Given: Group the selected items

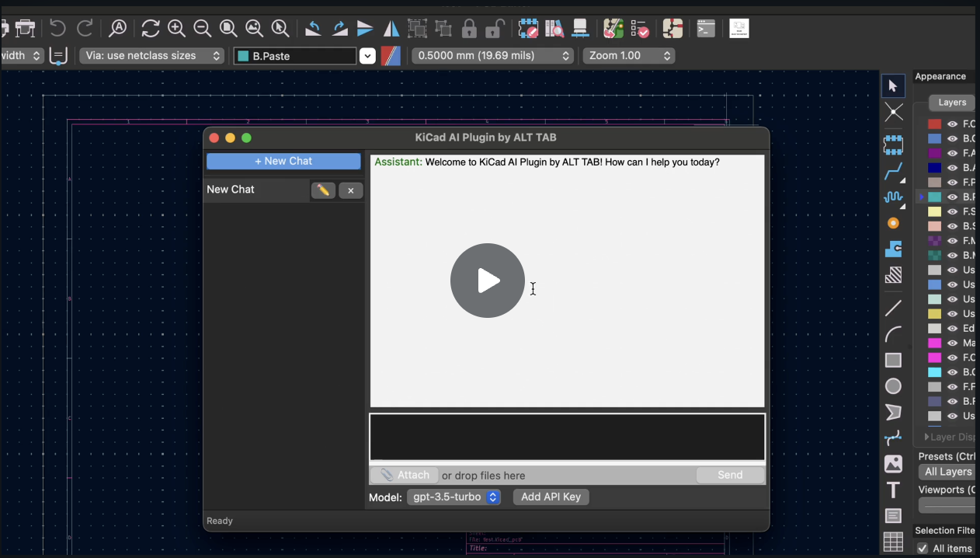Looking at the screenshot, I should tap(418, 29).
